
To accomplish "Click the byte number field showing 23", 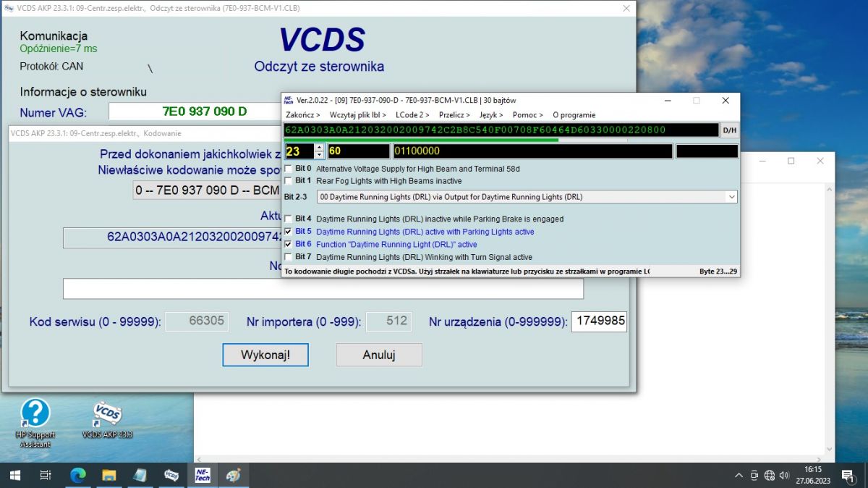I will [299, 151].
